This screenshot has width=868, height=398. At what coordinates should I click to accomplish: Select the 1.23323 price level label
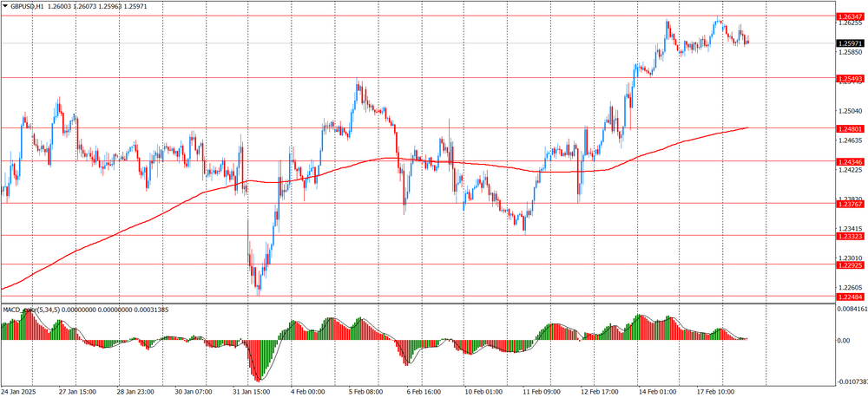[851, 236]
